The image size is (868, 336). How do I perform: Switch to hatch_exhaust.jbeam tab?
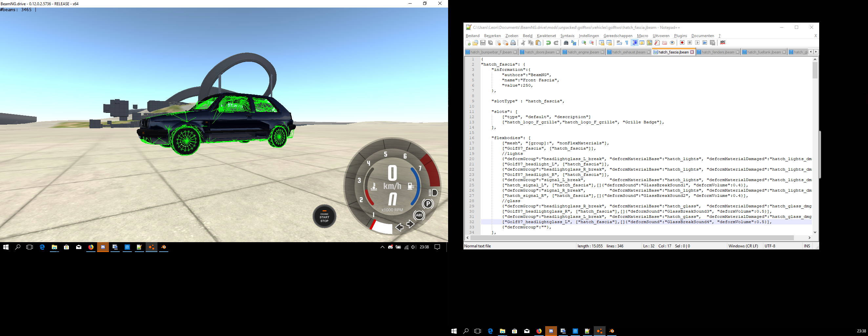[x=629, y=52]
